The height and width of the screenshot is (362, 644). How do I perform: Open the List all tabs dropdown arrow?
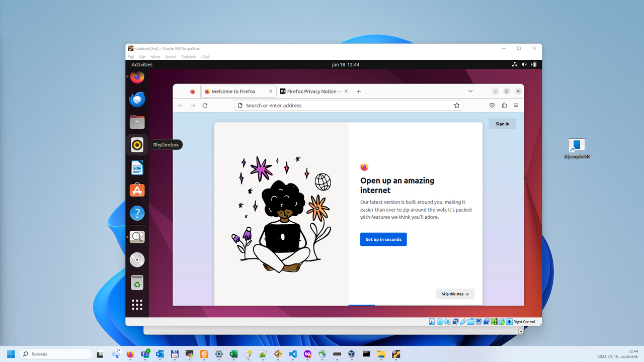(470, 92)
